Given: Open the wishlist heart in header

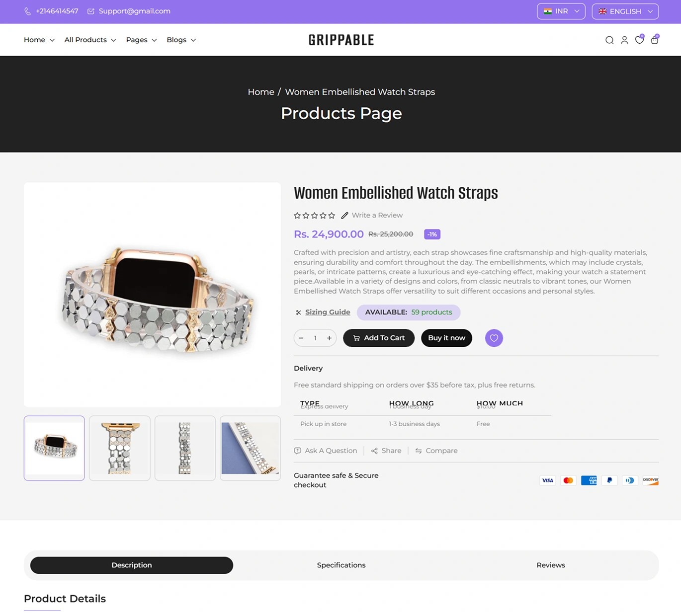Looking at the screenshot, I should click(x=640, y=40).
